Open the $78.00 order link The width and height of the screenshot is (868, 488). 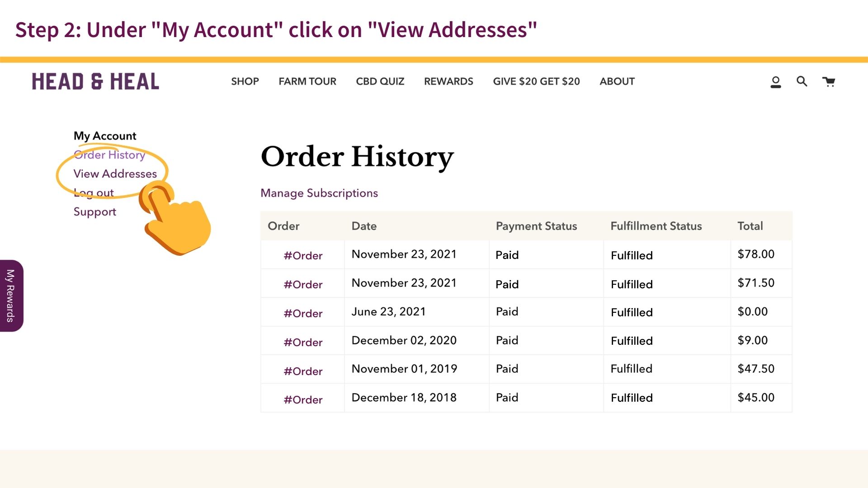[303, 256]
